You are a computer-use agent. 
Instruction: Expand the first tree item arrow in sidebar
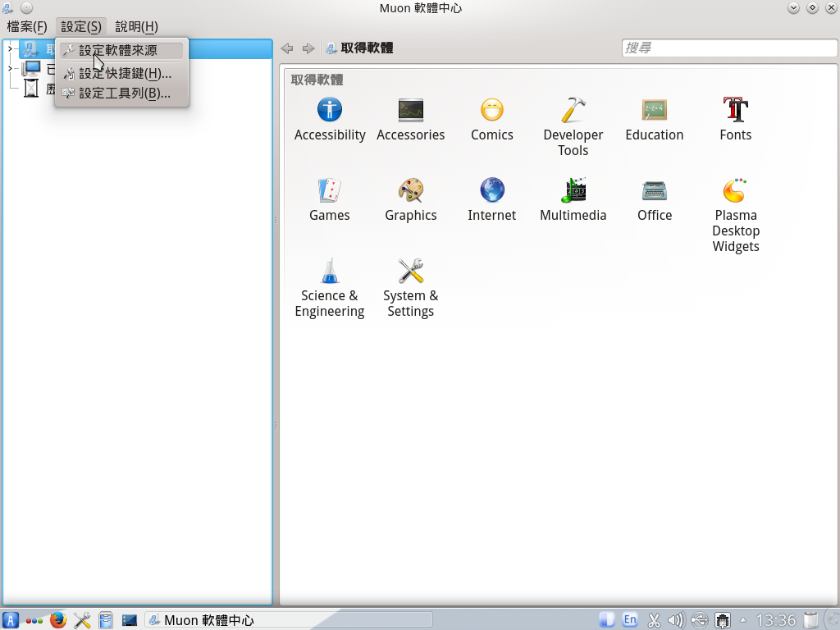click(10, 49)
